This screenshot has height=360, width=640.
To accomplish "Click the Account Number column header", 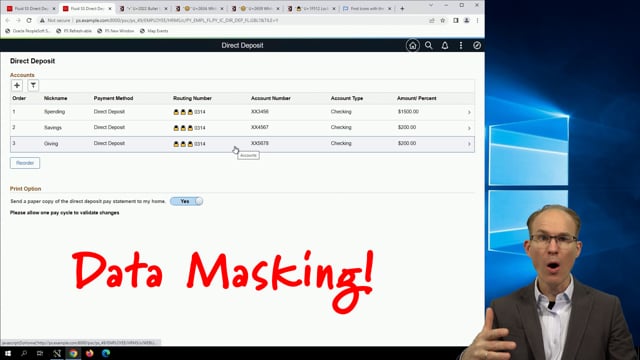I will coord(271,98).
